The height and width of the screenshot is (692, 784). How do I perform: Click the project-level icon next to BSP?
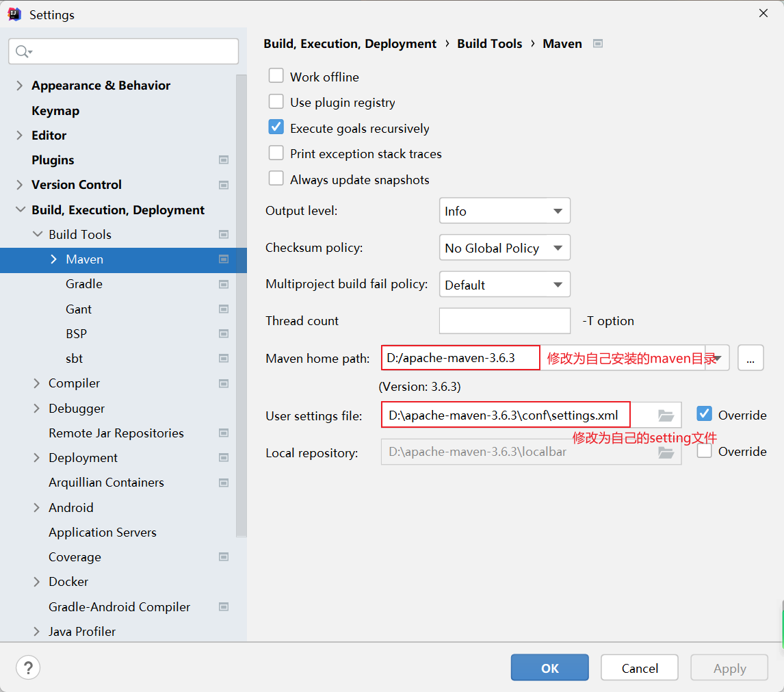coord(224,334)
